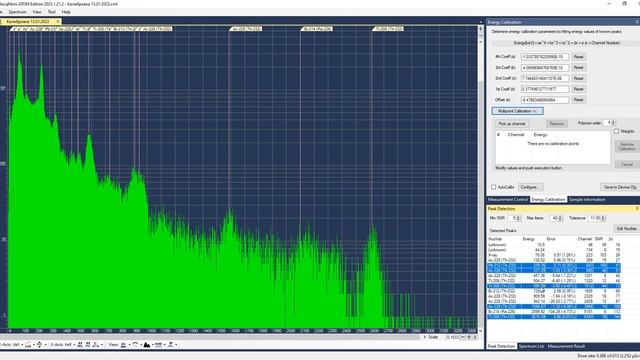Open the vertical zoom icon dropdown arrow
Image resolution: width=640 pixels, height=360 pixels.
(x=46, y=344)
